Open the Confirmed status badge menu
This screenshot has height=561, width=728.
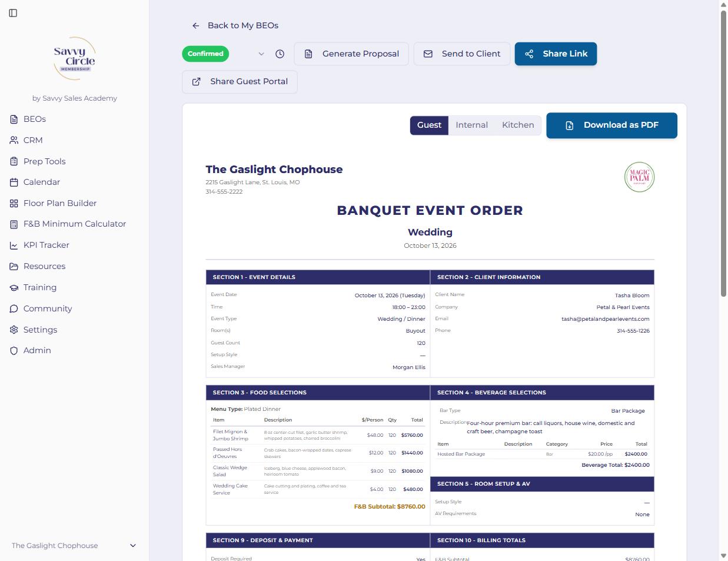[x=205, y=54]
